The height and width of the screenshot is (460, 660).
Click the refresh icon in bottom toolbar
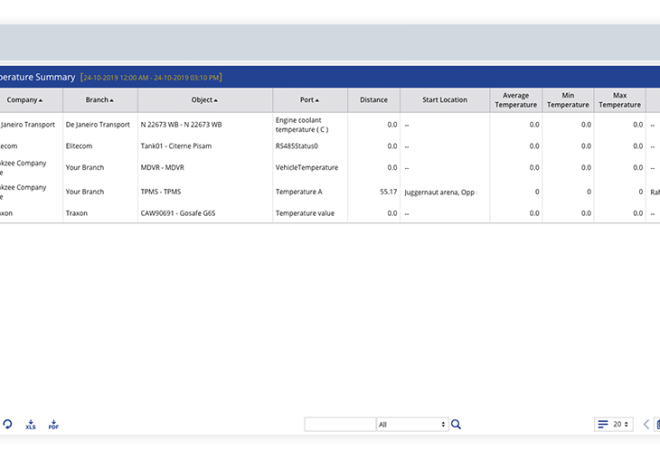tap(8, 425)
